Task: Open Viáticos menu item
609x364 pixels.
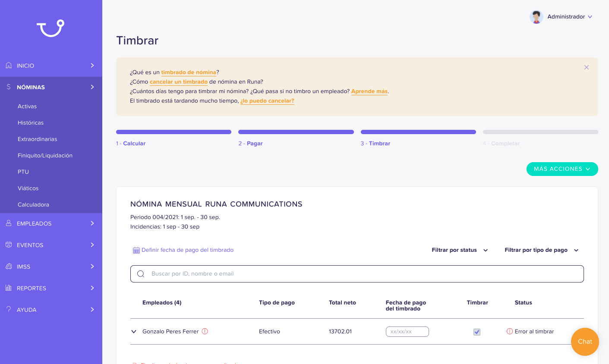Action: coord(28,188)
